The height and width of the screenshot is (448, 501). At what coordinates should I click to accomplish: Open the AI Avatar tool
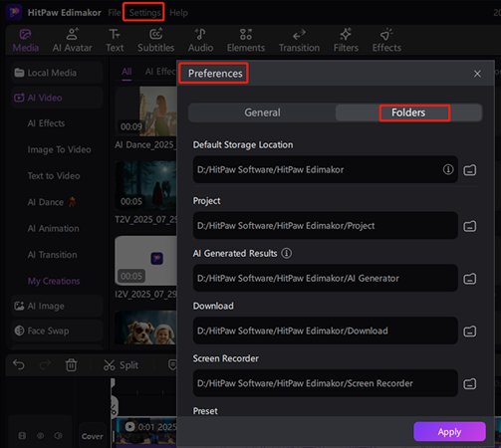(72, 41)
